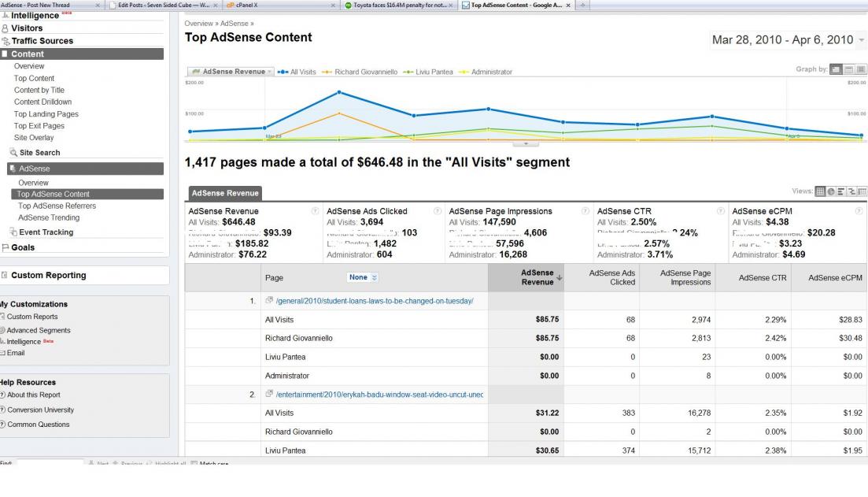The width and height of the screenshot is (868, 497).
Task: Graph by day icon
Action: tap(836, 69)
